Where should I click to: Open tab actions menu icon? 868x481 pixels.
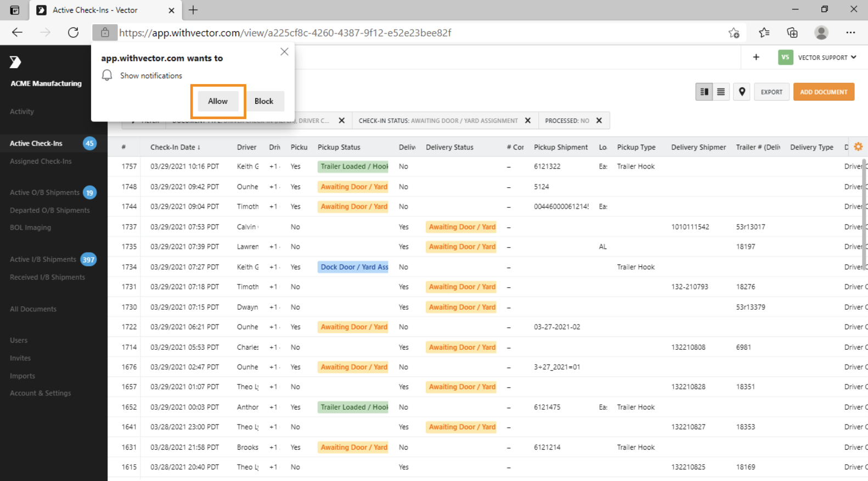[x=15, y=10]
